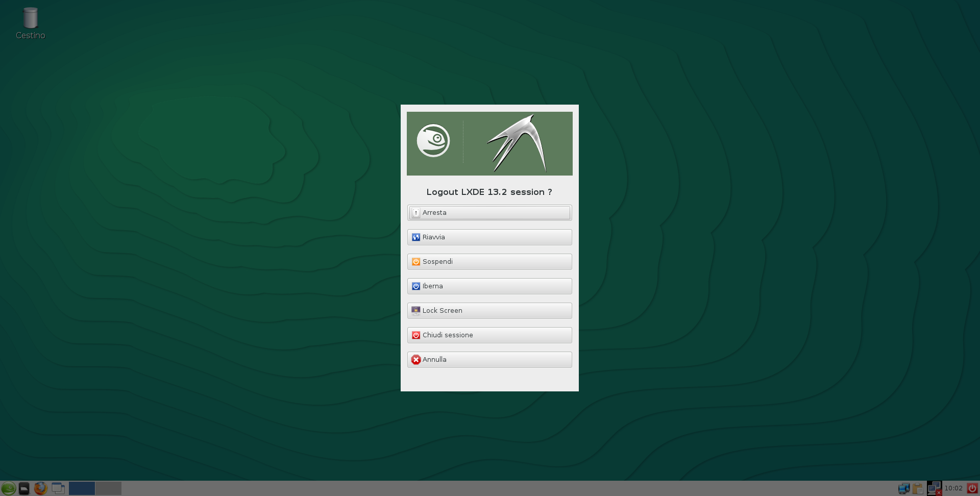Launch the file manager from taskbar
This screenshot has height=496, width=980.
tap(24, 488)
